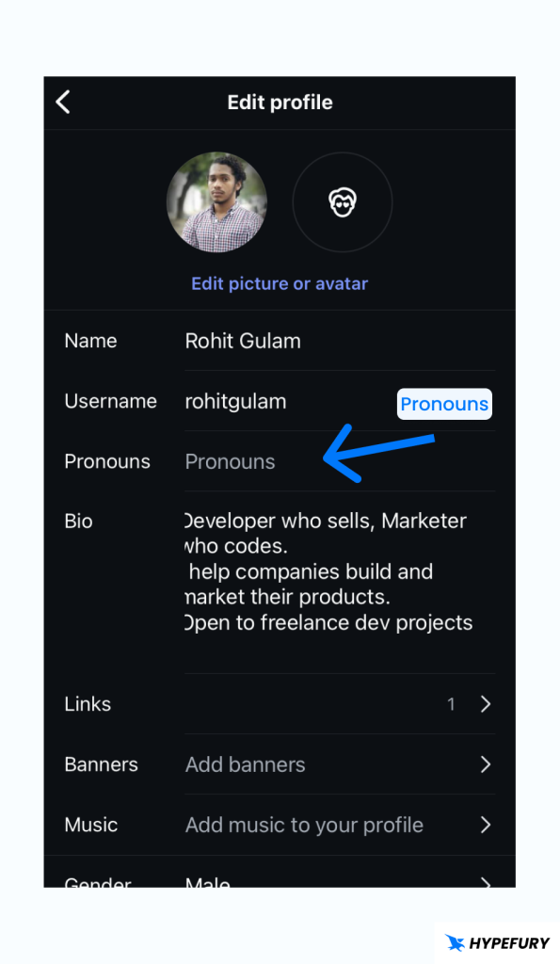Click Add music to your profile

(303, 825)
